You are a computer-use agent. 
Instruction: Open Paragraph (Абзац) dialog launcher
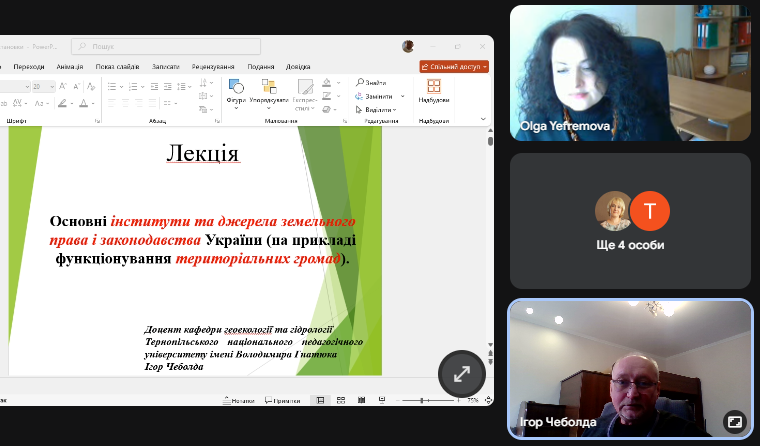[217, 121]
